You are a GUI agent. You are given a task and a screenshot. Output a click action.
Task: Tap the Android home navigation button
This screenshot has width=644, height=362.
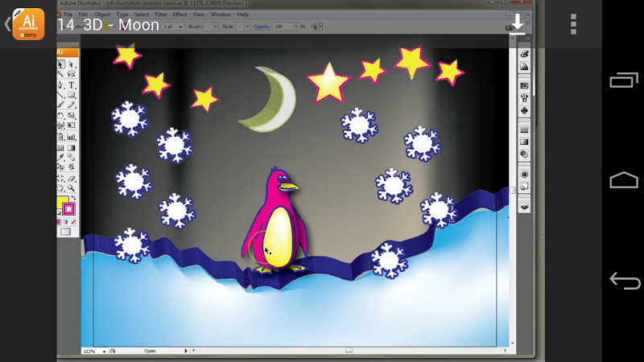[x=624, y=179]
